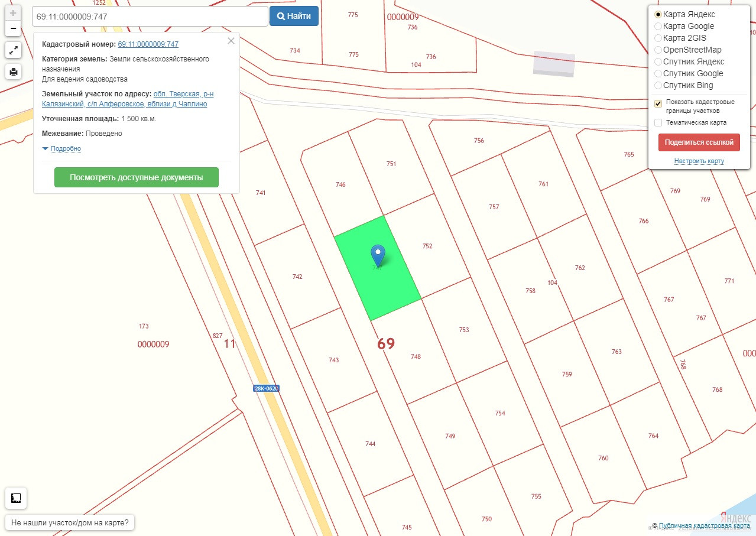Close the parcel info panel
The image size is (756, 536).
(x=231, y=41)
